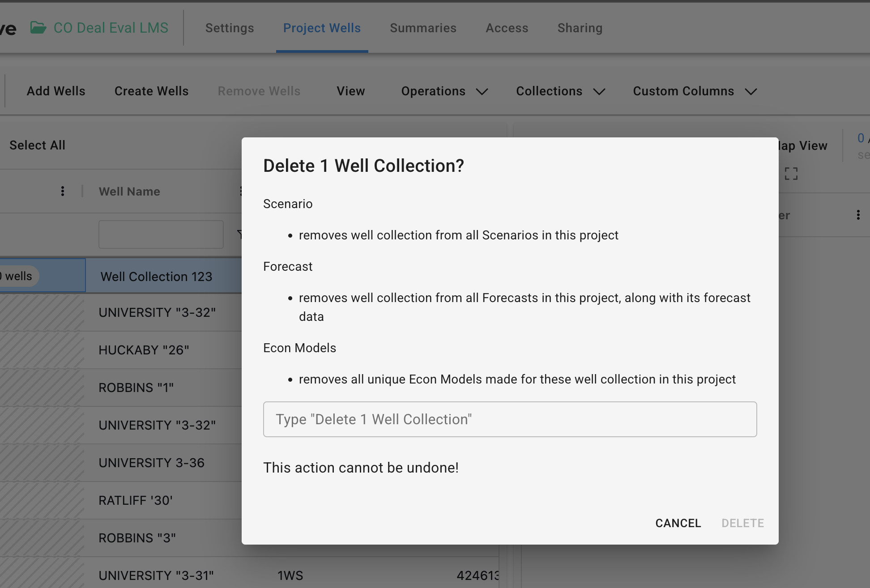Click the View toolbar button
The image size is (870, 588).
[351, 91]
